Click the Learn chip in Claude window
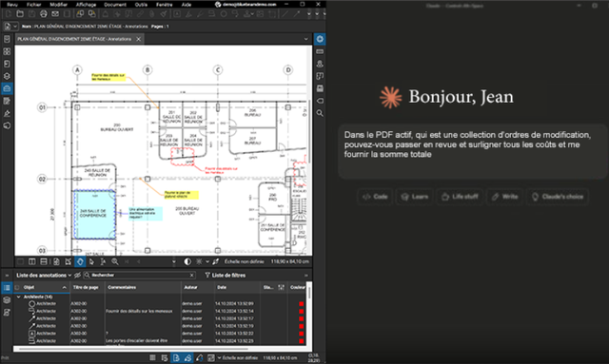This screenshot has width=609, height=364. [x=415, y=197]
